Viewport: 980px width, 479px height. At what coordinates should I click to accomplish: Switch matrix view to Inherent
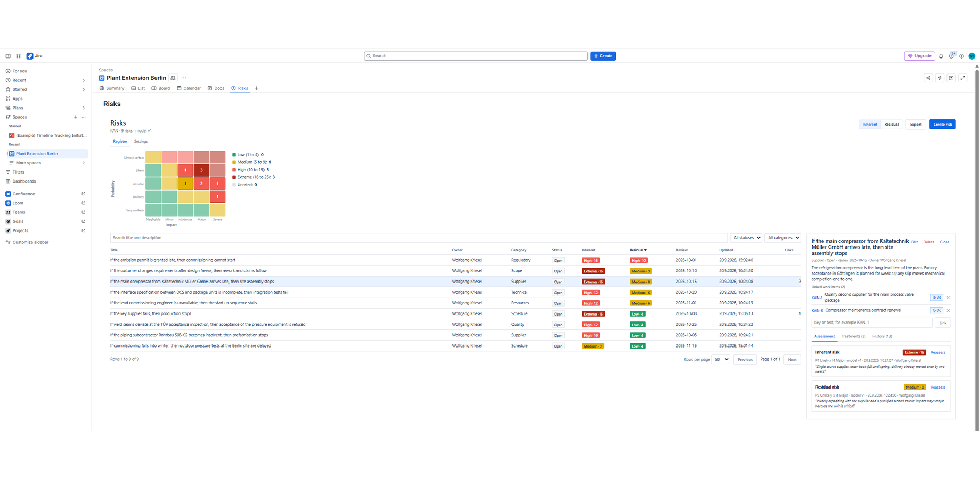(x=870, y=125)
